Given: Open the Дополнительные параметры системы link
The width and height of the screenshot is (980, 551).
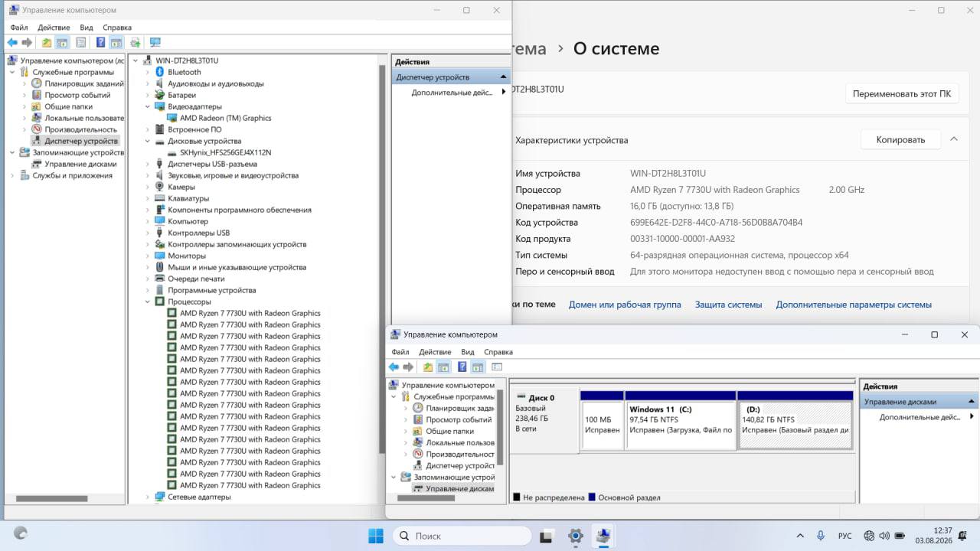Looking at the screenshot, I should pyautogui.click(x=854, y=305).
